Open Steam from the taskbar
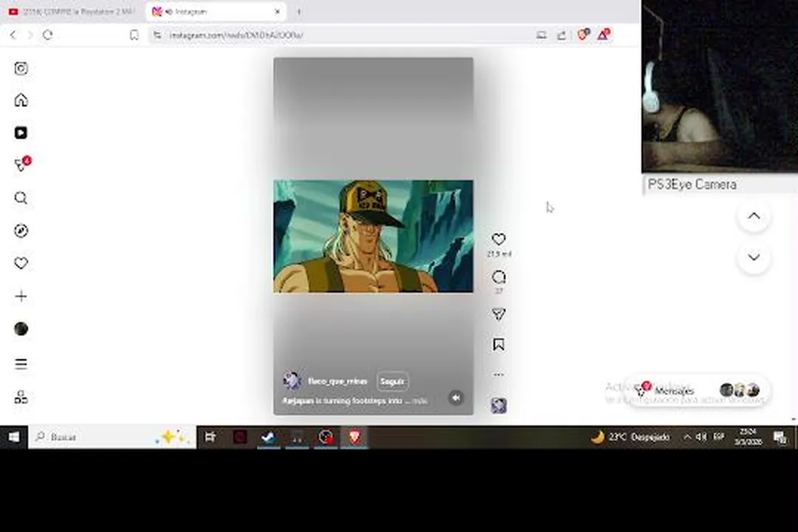 [268, 437]
